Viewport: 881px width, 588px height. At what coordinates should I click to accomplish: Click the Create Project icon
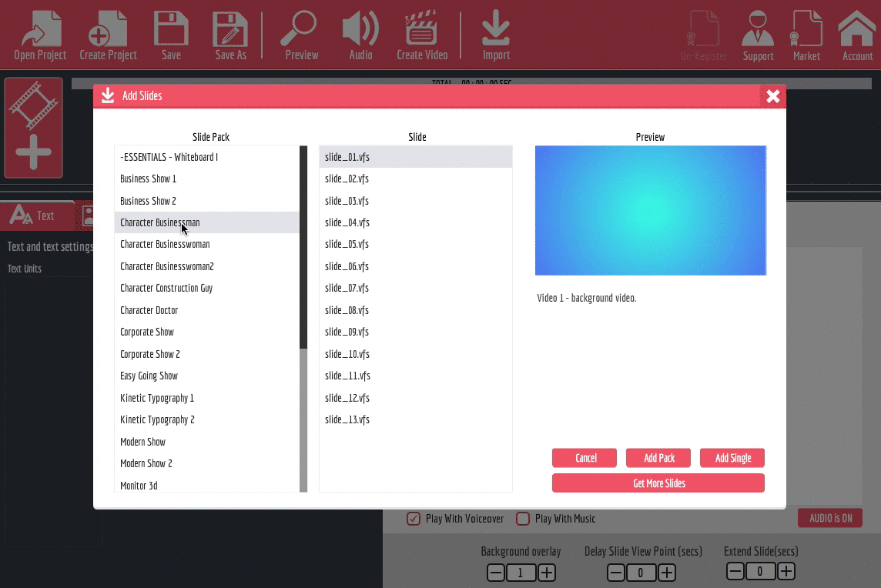coord(108,35)
